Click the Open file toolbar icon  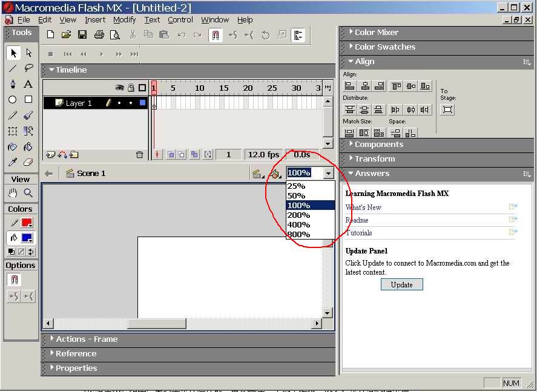[x=67, y=34]
